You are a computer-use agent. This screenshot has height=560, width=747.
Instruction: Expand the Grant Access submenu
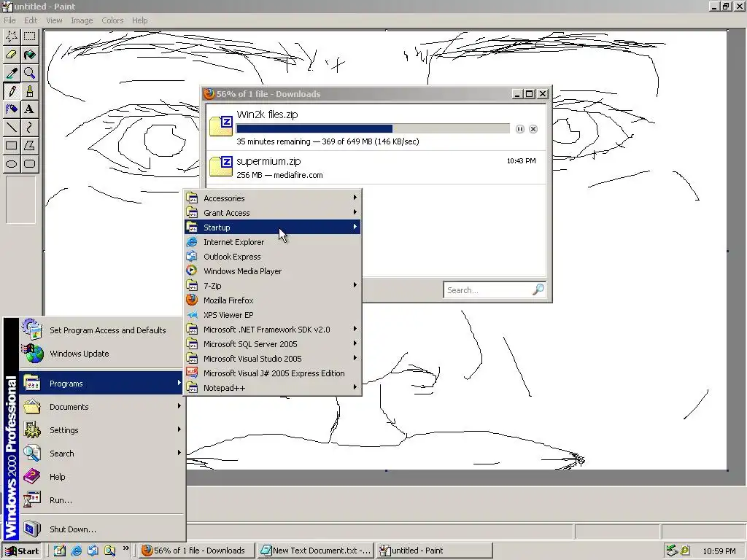point(273,213)
